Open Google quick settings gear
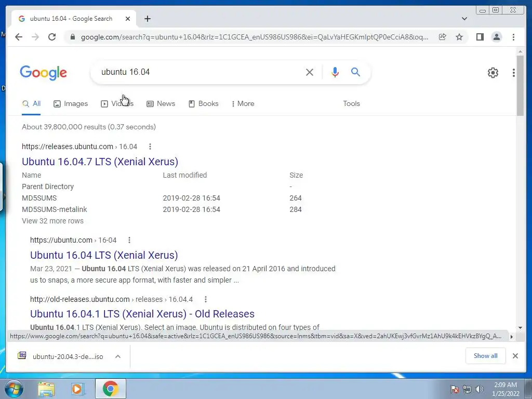Viewport: 532px width, 399px height. coord(493,73)
